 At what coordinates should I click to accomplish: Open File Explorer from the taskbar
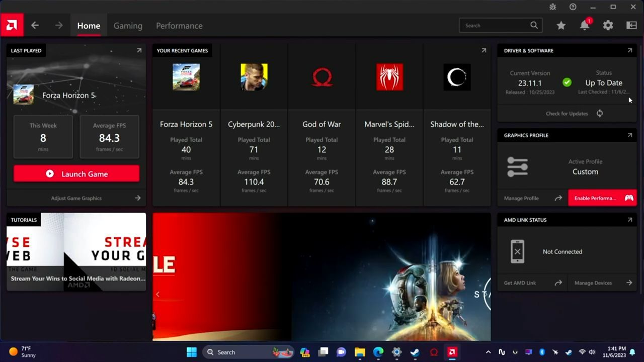click(359, 352)
